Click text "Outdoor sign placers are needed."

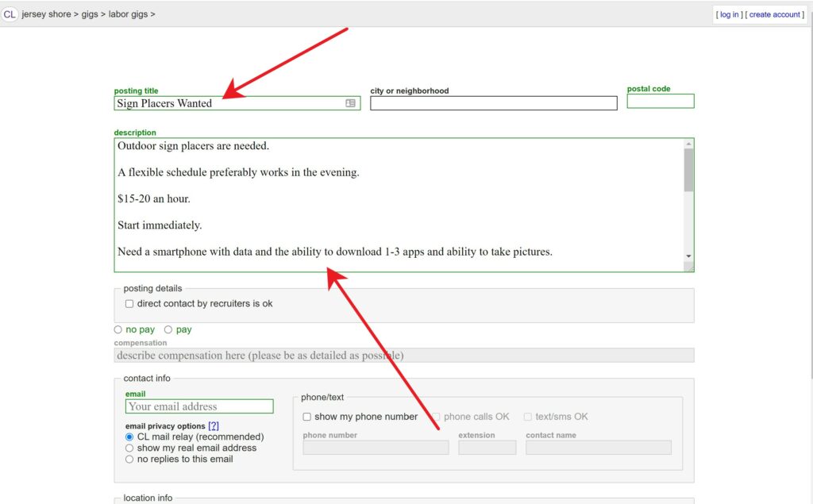pos(194,146)
